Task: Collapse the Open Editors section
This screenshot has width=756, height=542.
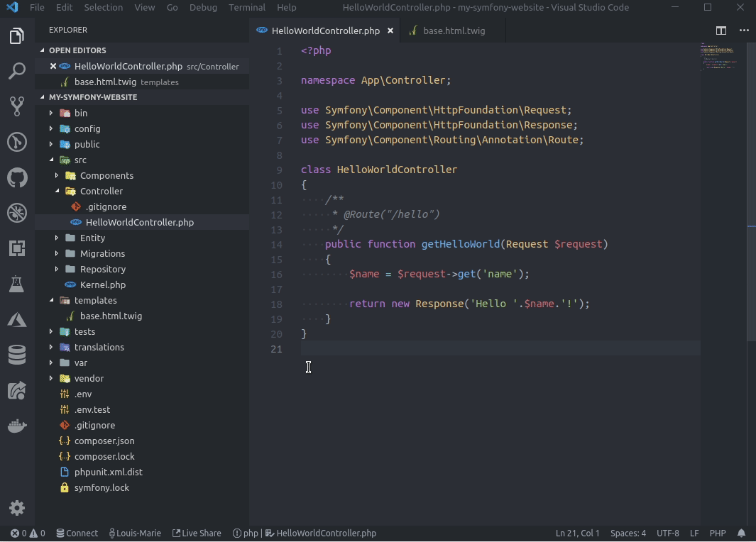Action: pos(43,50)
